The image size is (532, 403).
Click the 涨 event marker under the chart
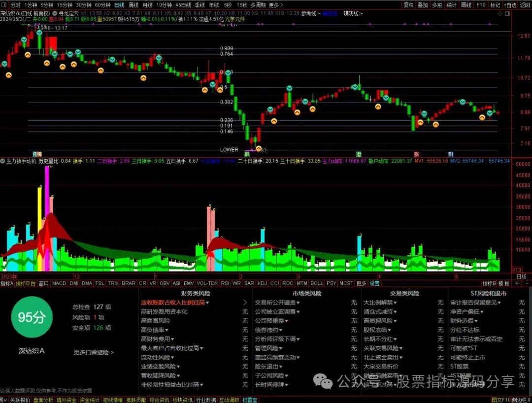click(416, 154)
